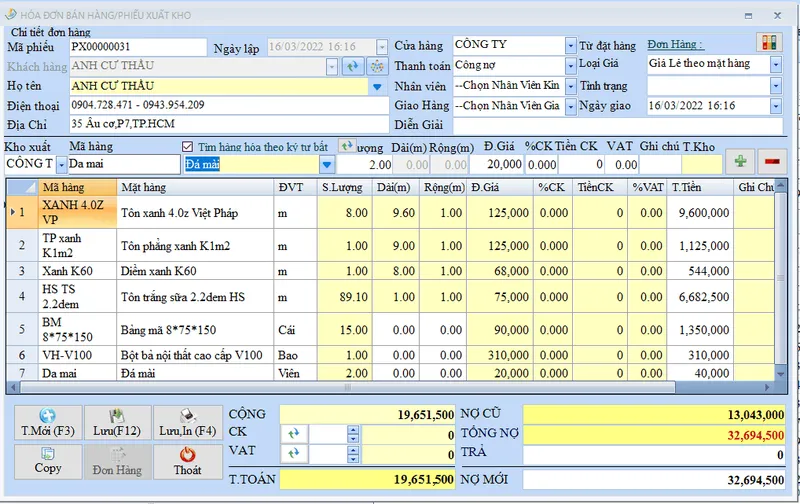The image size is (800, 504).
Task: Select the Tôn xanh 4.0z Việt Pháp cell
Action: pyautogui.click(x=195, y=213)
